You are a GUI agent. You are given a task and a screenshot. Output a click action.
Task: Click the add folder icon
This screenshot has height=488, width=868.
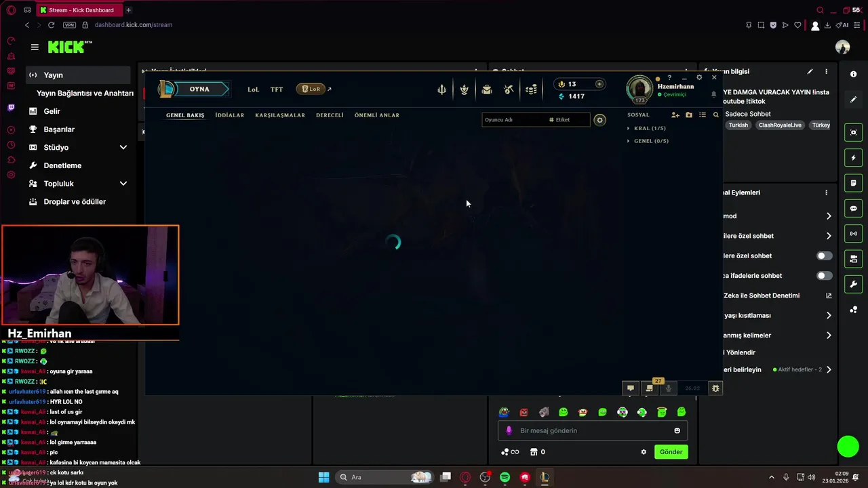point(689,115)
